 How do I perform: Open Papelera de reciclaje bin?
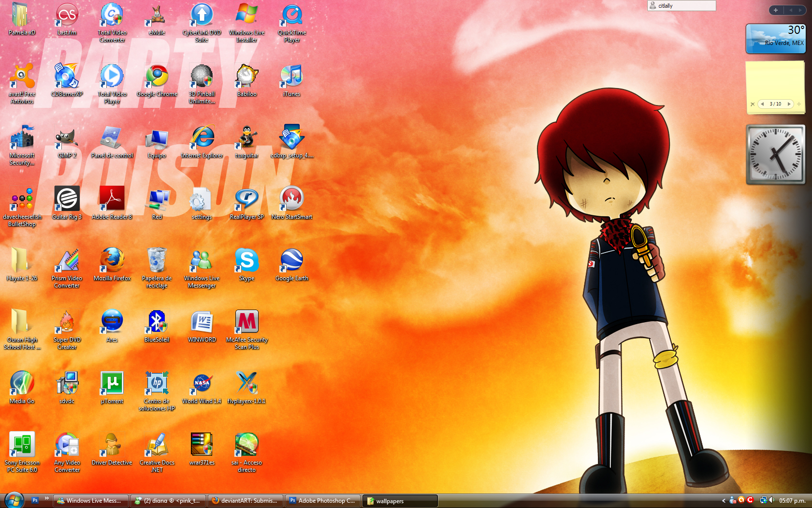(157, 268)
